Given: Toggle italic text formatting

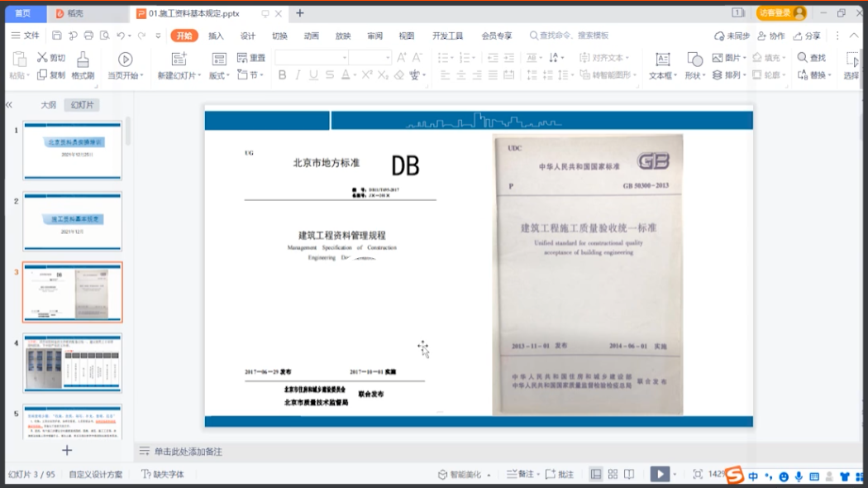Looking at the screenshot, I should coord(298,75).
